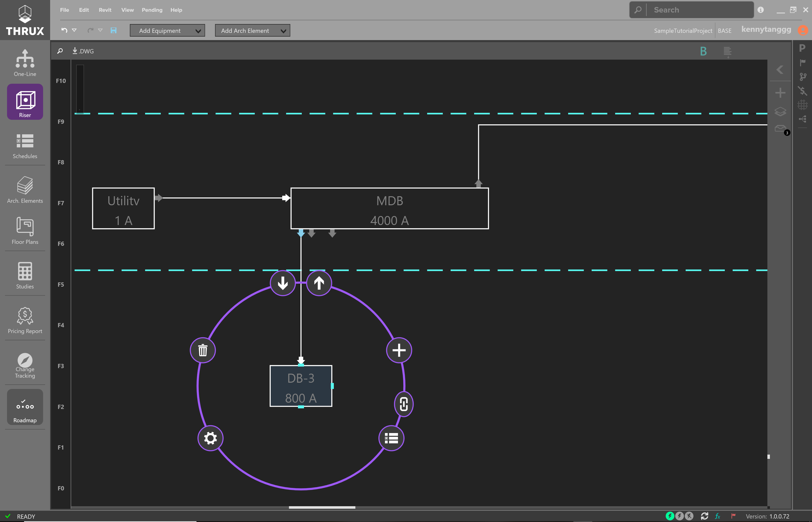
Task: Click the layers stack icon
Action: 780,111
